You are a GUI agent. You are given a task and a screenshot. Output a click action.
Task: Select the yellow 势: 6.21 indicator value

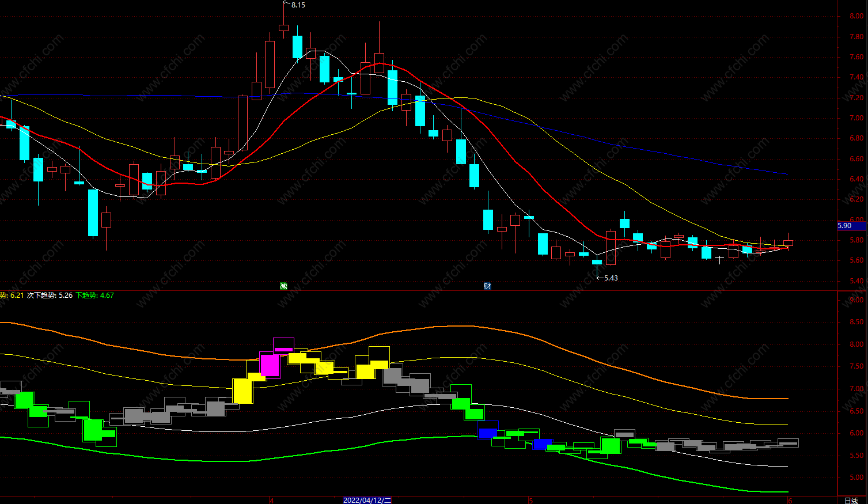pyautogui.click(x=12, y=295)
